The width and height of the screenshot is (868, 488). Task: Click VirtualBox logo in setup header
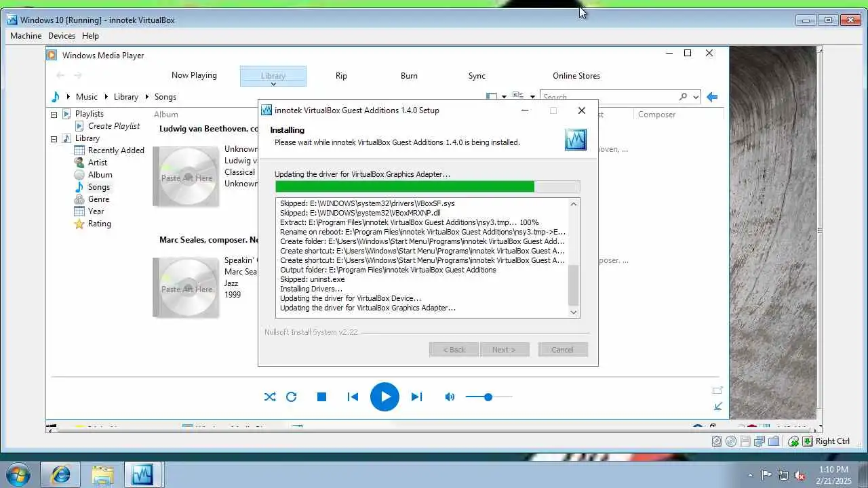576,140
